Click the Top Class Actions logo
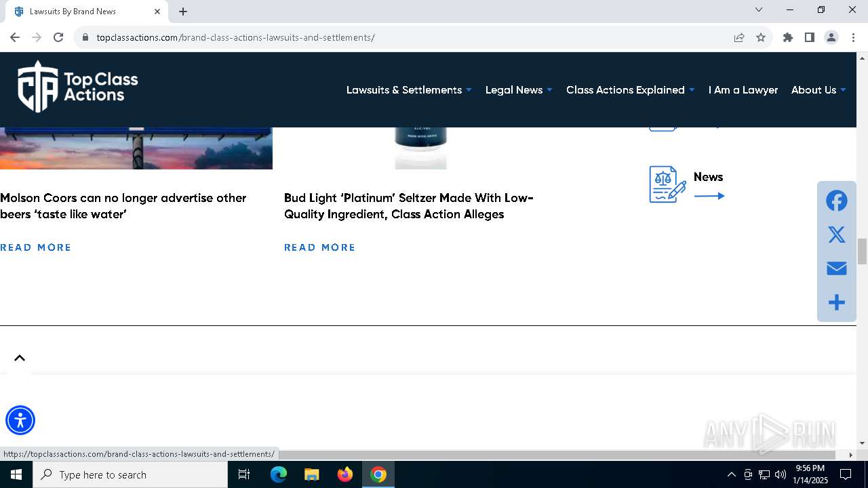 [77, 87]
